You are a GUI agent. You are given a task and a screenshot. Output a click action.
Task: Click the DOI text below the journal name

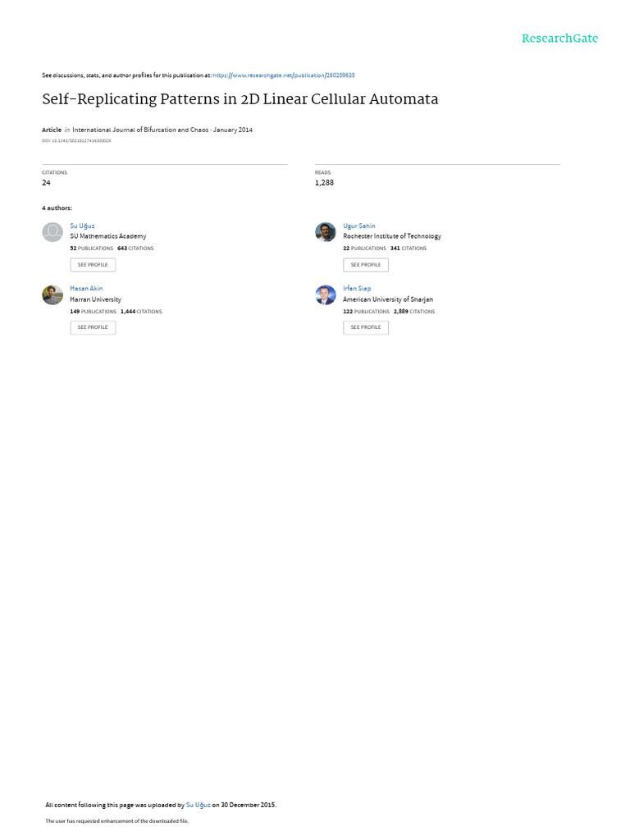76,141
